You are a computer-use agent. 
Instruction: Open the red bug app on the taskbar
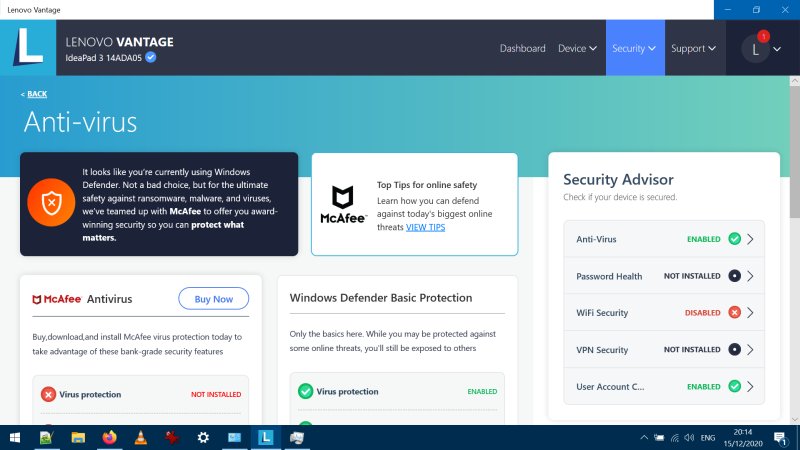172,438
